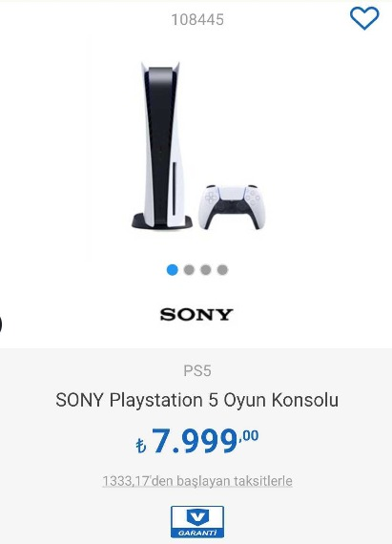Switch to the second product image dot
392x544 pixels.
(x=189, y=269)
